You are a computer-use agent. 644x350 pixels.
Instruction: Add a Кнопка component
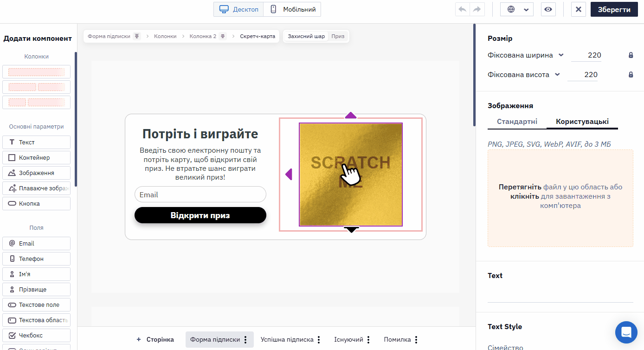(x=36, y=203)
